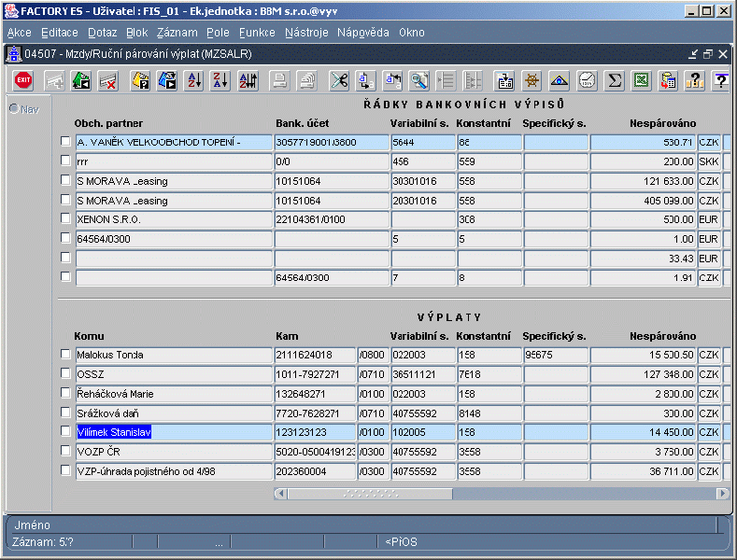Select checkbox for Vilímek Stanislav row
This screenshot has width=737, height=560.
click(x=64, y=432)
